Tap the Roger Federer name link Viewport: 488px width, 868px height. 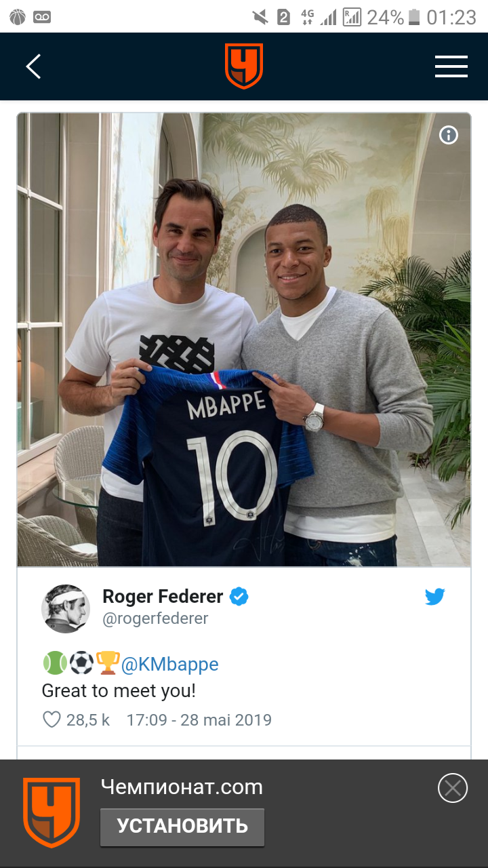click(163, 596)
